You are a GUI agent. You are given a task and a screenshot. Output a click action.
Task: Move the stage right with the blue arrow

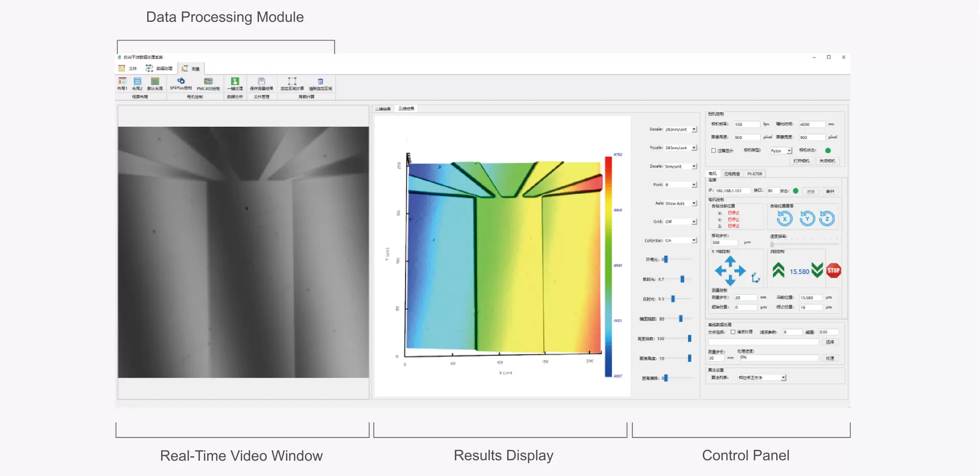point(741,271)
